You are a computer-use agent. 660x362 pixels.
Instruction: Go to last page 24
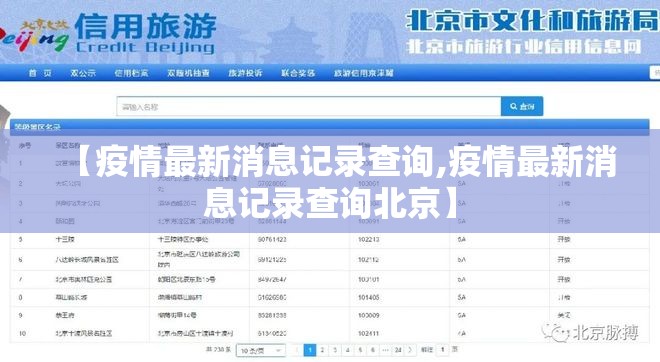(398, 350)
